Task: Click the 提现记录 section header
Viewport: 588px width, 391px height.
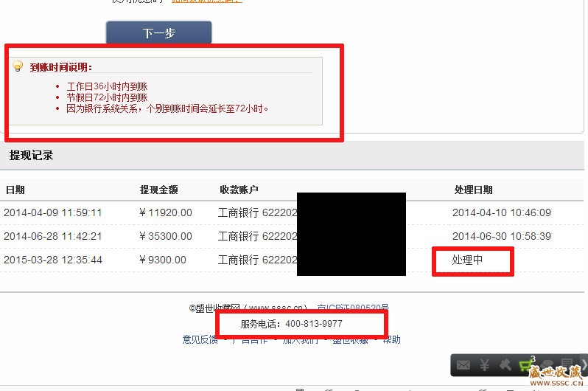Action: point(31,155)
